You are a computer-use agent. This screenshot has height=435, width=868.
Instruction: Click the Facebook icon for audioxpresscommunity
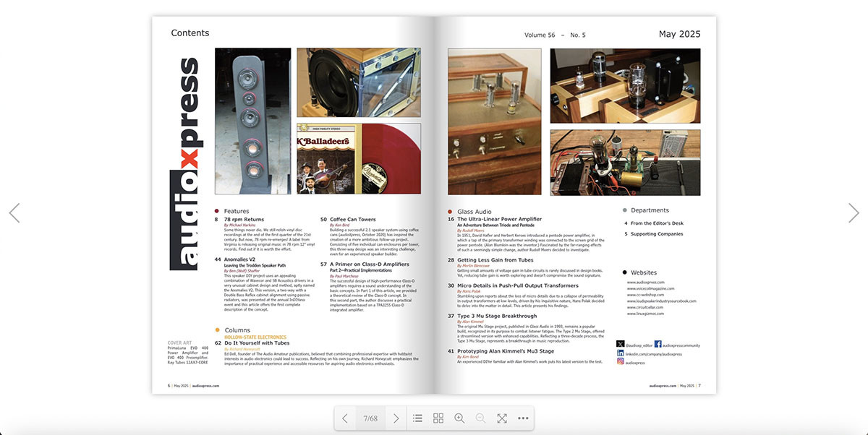click(x=658, y=345)
